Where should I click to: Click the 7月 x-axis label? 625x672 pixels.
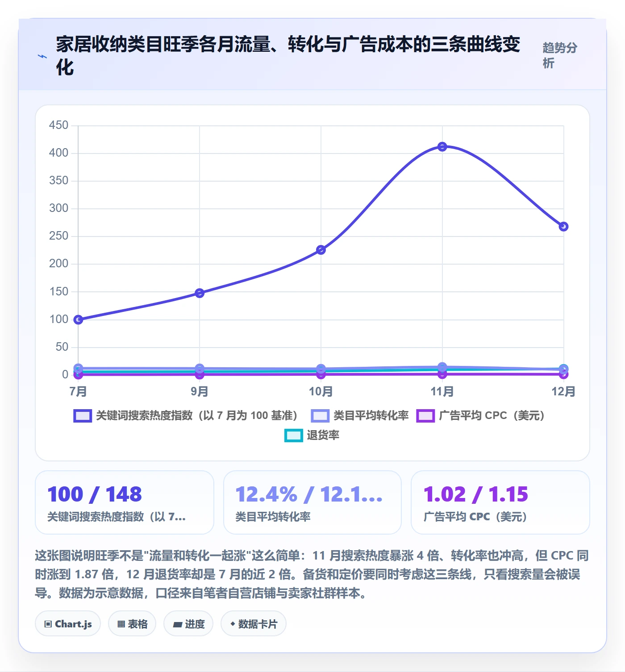pos(78,392)
